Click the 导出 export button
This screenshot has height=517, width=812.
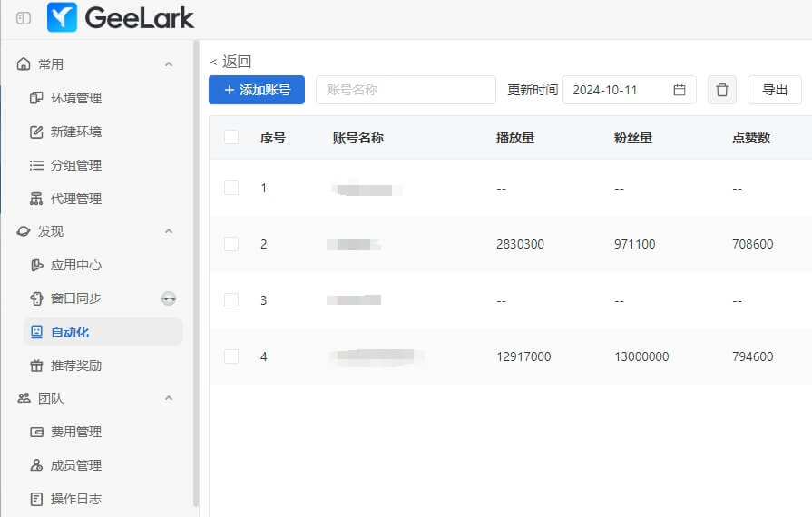click(x=774, y=90)
